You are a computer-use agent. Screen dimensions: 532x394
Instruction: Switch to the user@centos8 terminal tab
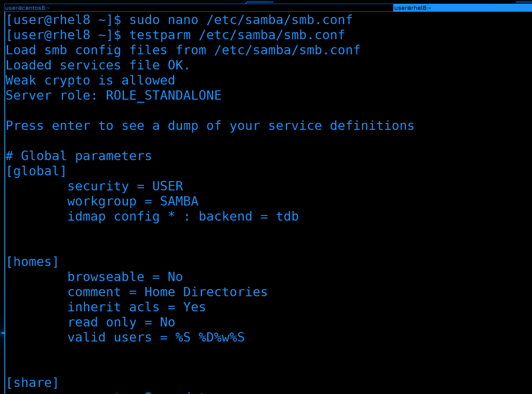pyautogui.click(x=28, y=8)
